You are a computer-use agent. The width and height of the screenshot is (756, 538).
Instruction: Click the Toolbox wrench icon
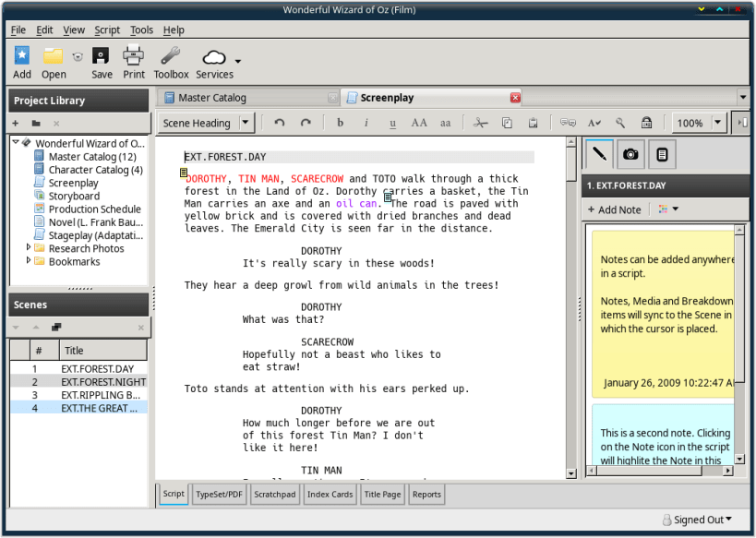click(x=170, y=57)
